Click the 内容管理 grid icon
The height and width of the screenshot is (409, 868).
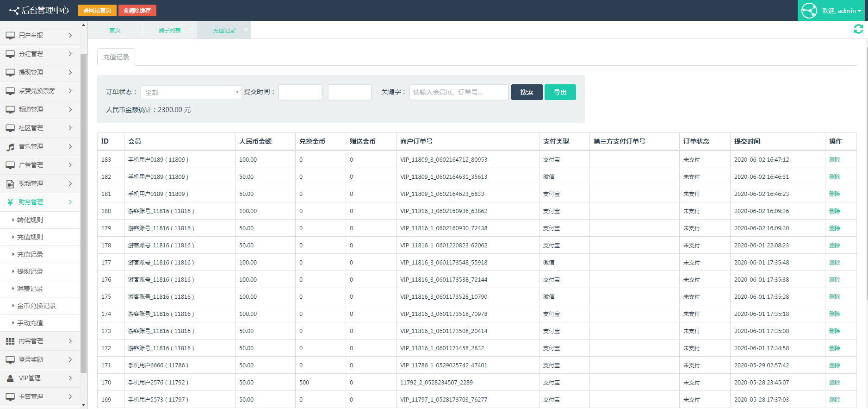click(x=10, y=341)
